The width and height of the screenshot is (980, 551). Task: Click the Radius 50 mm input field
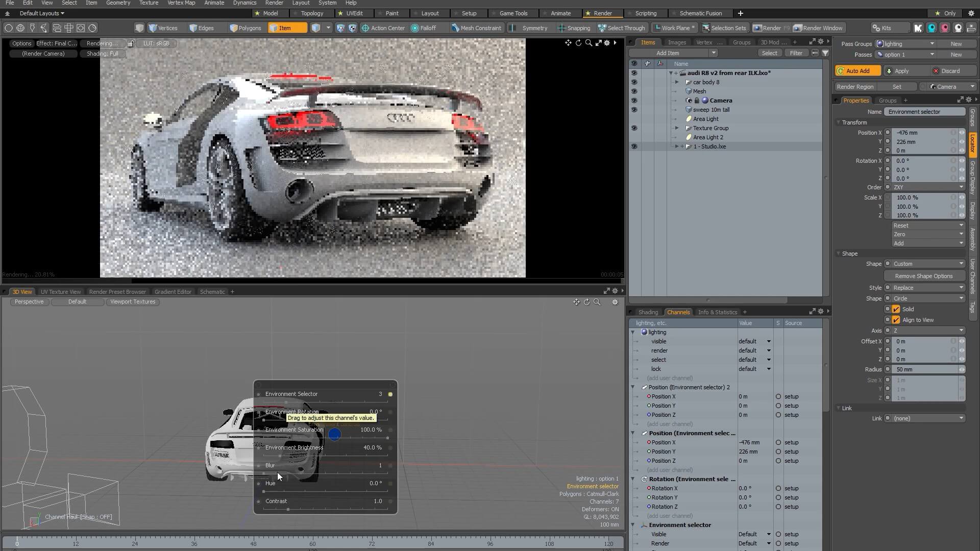click(925, 369)
